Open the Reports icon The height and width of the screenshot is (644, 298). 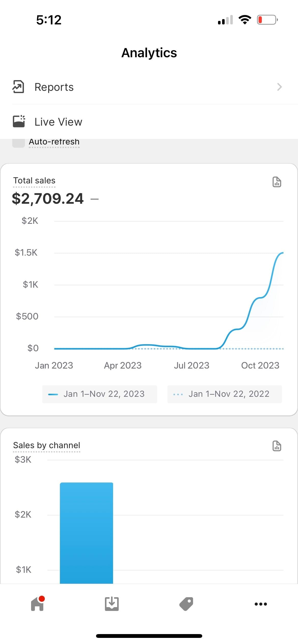(18, 87)
